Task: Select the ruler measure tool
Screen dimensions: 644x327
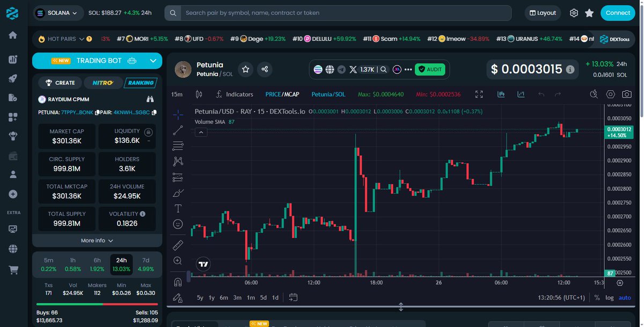Action: 178,245
